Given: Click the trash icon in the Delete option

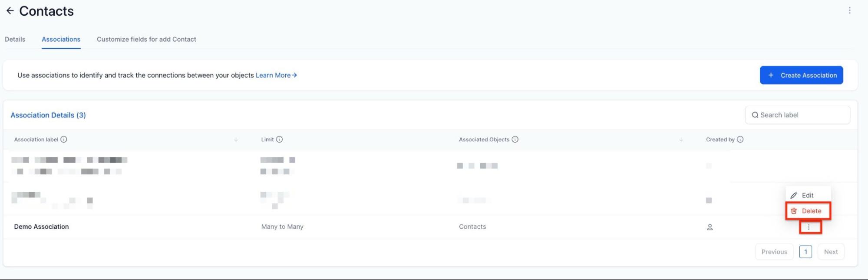Looking at the screenshot, I should [794, 211].
